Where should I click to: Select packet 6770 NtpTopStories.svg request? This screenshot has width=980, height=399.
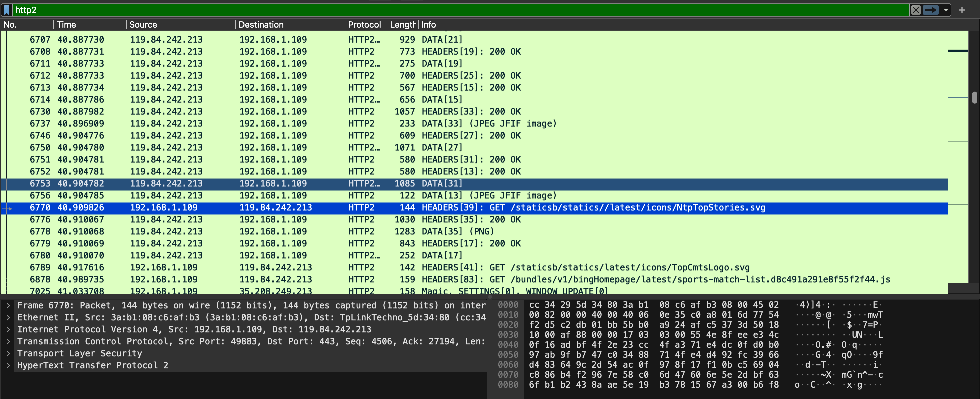pos(474,207)
